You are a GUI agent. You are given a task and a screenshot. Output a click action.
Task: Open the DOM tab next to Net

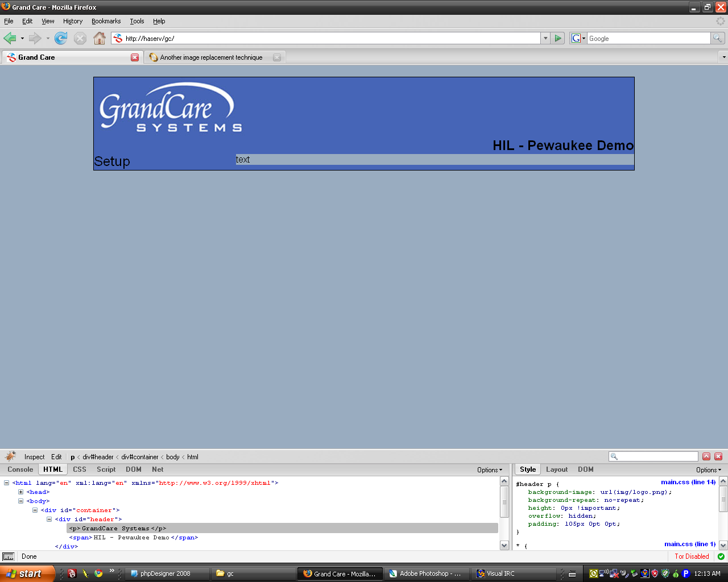pyautogui.click(x=134, y=469)
